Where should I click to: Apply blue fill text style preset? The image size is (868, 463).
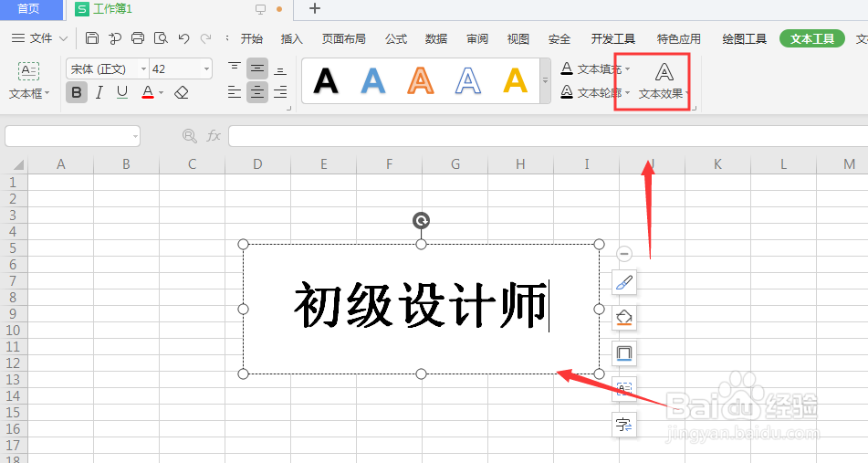[373, 81]
